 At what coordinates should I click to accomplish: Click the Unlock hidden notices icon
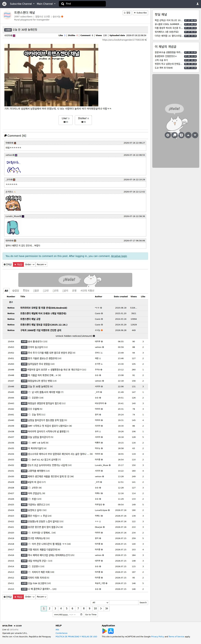point(94,336)
